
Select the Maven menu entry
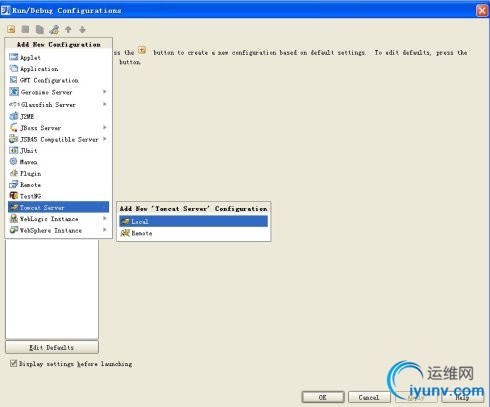pyautogui.click(x=58, y=162)
